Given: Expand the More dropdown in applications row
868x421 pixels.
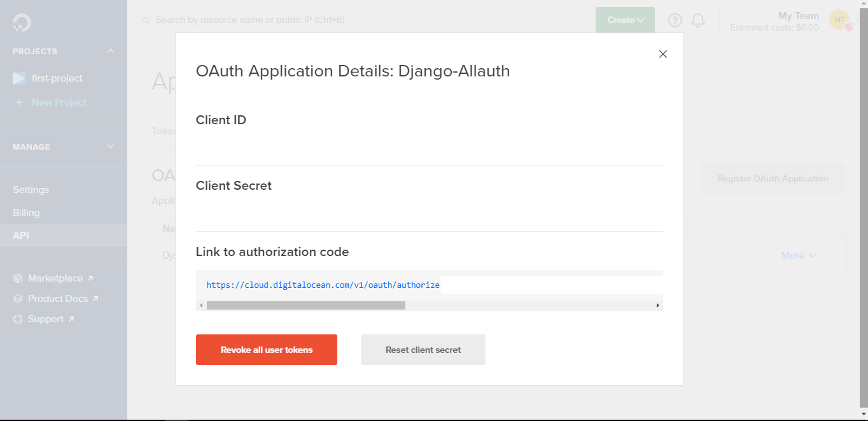Looking at the screenshot, I should click(799, 255).
